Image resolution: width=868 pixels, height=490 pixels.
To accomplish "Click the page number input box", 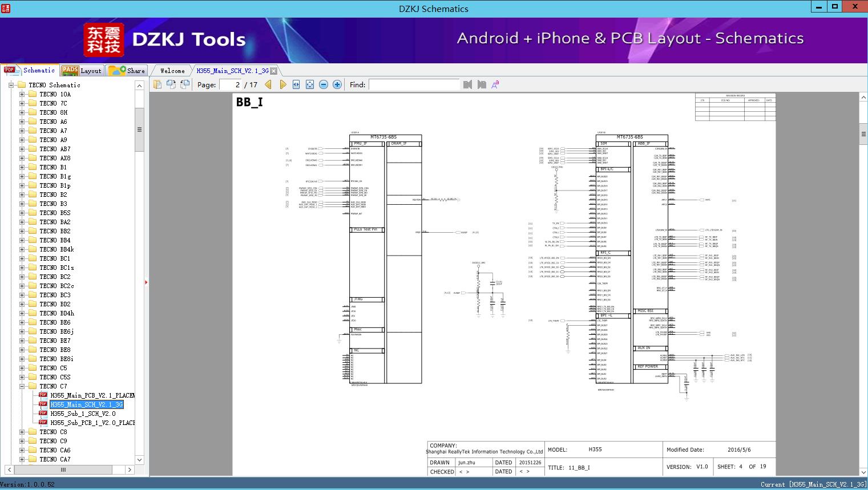I will (x=231, y=84).
